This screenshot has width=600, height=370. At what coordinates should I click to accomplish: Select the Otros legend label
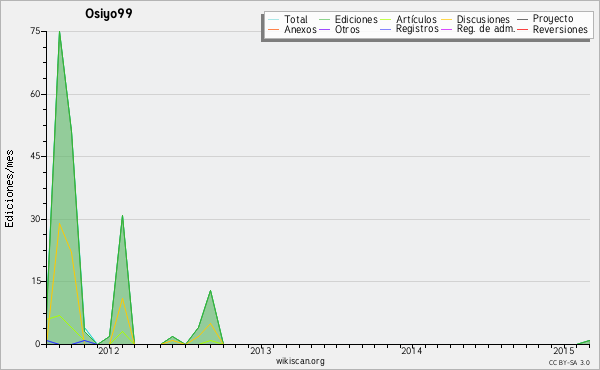[347, 29]
